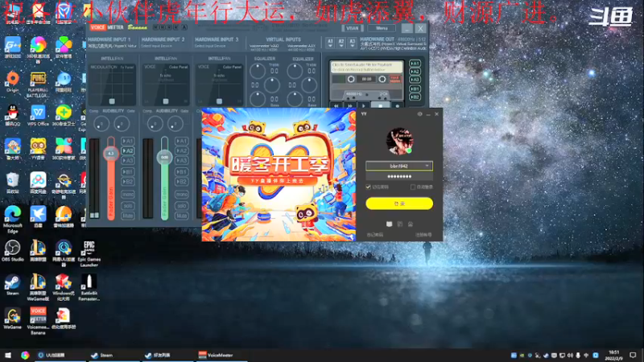Click the cassette recorder fast-forward button

point(350,106)
